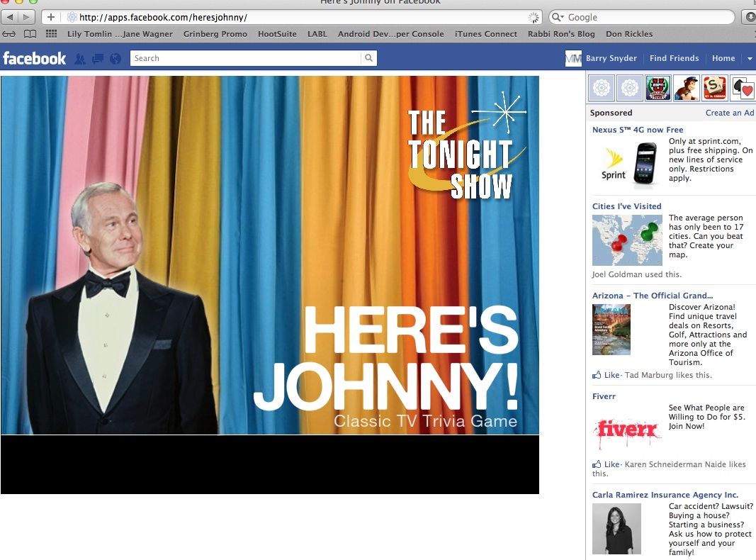Click the Carla Ramirez portrait photo
This screenshot has width=756, height=560.
(x=616, y=529)
